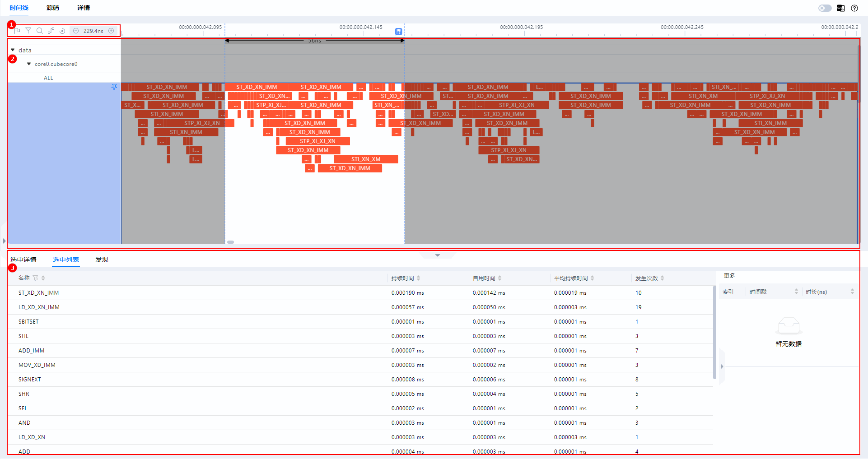Click the horizontal scrollbar thumb under the timeline
The height and width of the screenshot is (459, 868).
click(x=230, y=242)
